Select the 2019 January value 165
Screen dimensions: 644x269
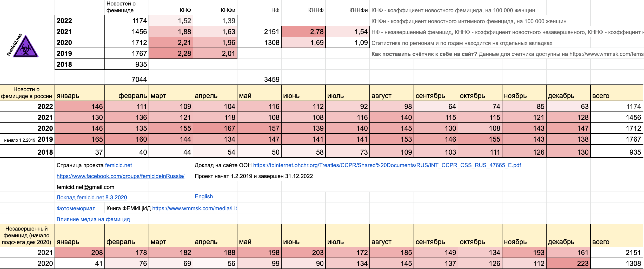80,139
